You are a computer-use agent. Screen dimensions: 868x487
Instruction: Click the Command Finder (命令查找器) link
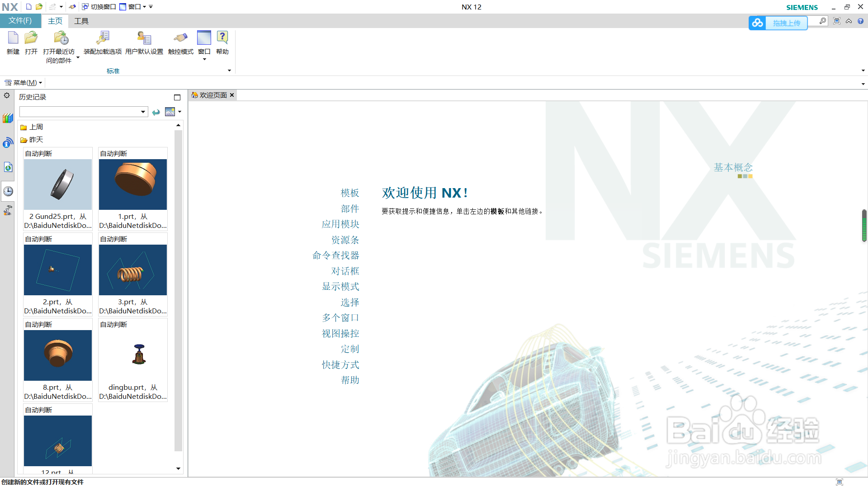coord(336,255)
